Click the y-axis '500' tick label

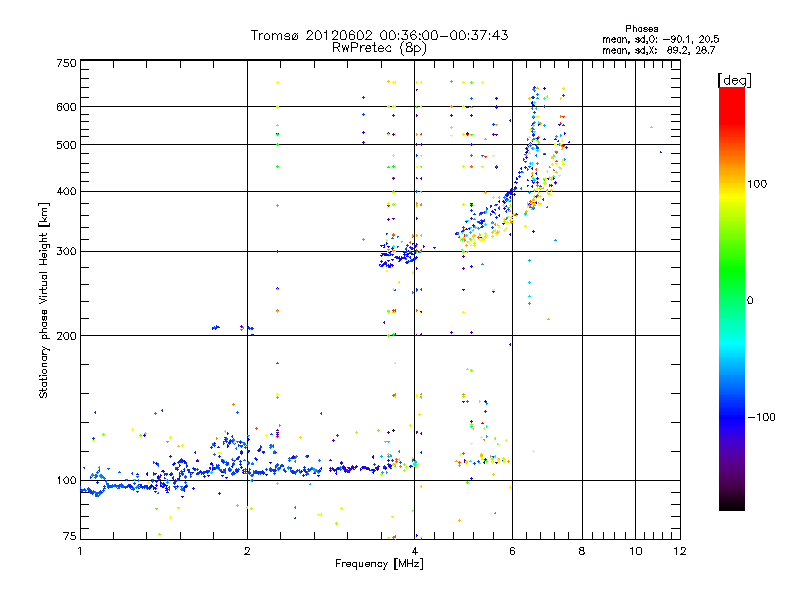(66, 145)
